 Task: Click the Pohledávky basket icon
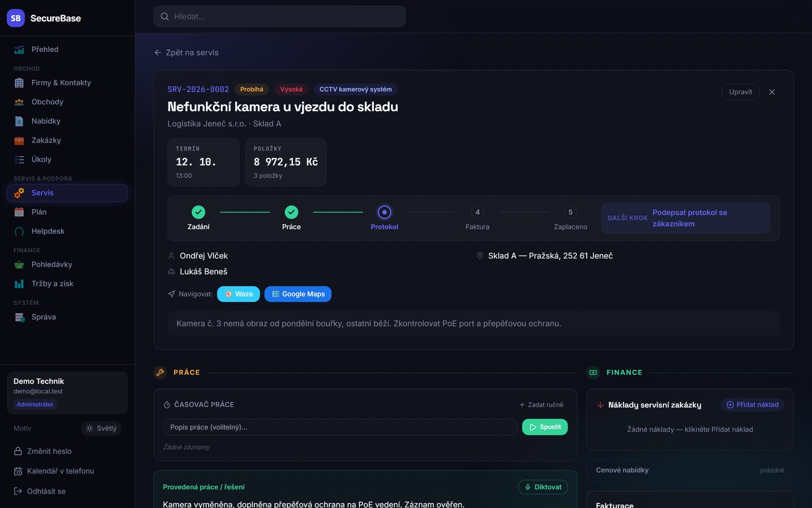[19, 265]
